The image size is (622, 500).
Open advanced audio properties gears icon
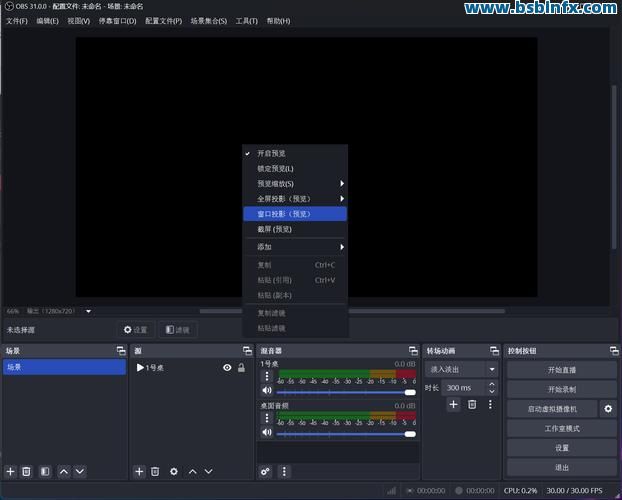[x=265, y=471]
